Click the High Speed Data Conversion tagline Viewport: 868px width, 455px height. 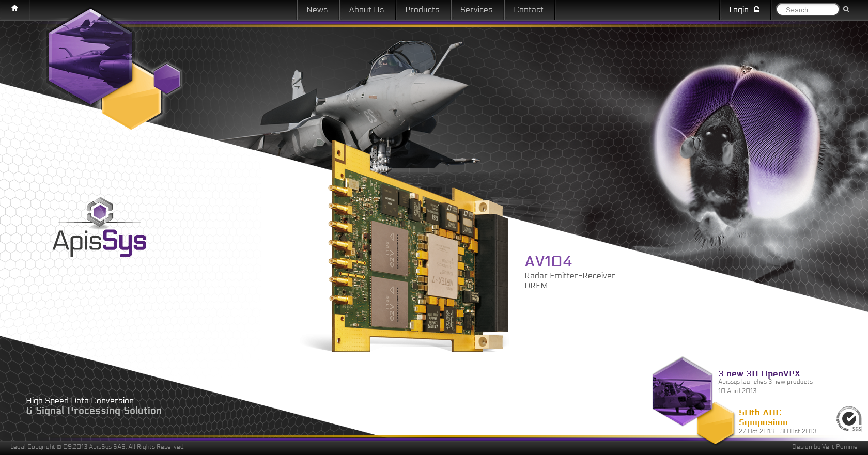coord(80,401)
